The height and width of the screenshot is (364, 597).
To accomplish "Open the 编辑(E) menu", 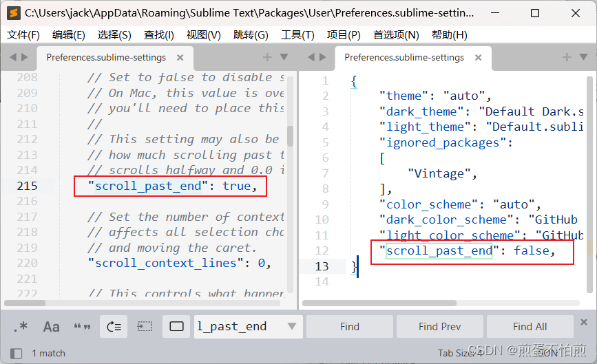I will [69, 35].
